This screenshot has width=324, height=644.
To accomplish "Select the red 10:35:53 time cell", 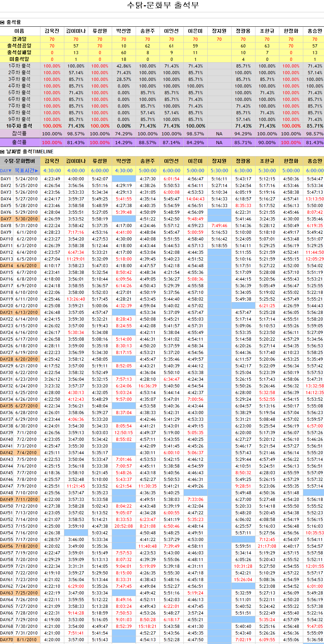I will tap(315, 533).
